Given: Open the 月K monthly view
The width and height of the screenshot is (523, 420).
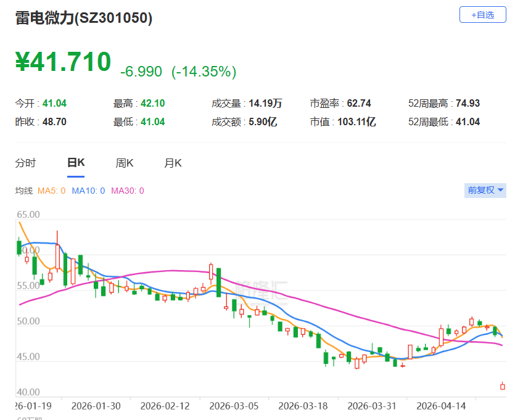Looking at the screenshot, I should [174, 162].
